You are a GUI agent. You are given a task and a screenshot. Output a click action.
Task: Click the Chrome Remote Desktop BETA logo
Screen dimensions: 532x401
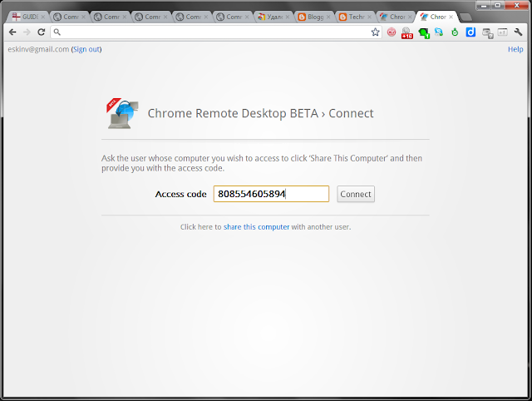(122, 113)
